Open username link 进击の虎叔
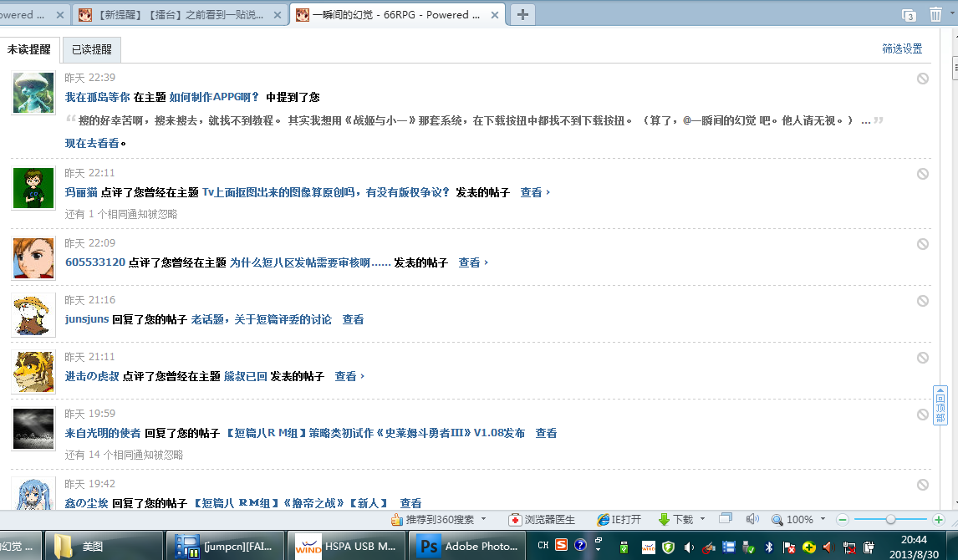This screenshot has width=958, height=560. [92, 376]
